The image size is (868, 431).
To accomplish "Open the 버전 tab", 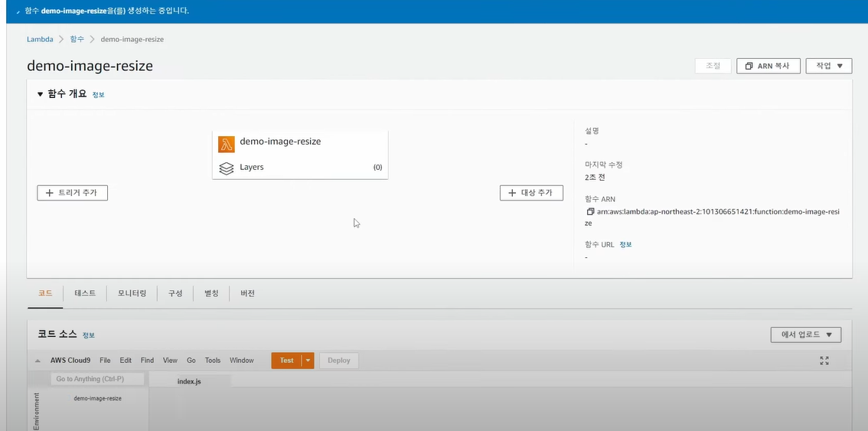I will (x=247, y=294).
